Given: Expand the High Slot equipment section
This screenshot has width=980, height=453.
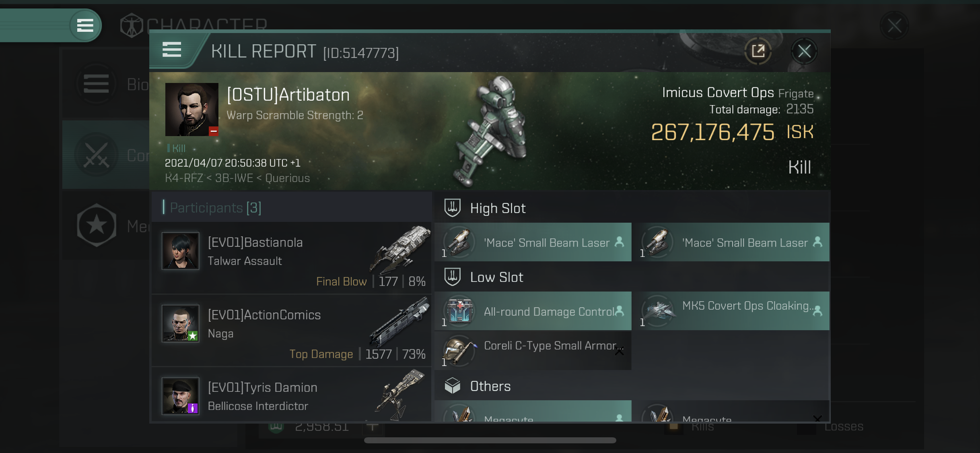Looking at the screenshot, I should click(498, 207).
